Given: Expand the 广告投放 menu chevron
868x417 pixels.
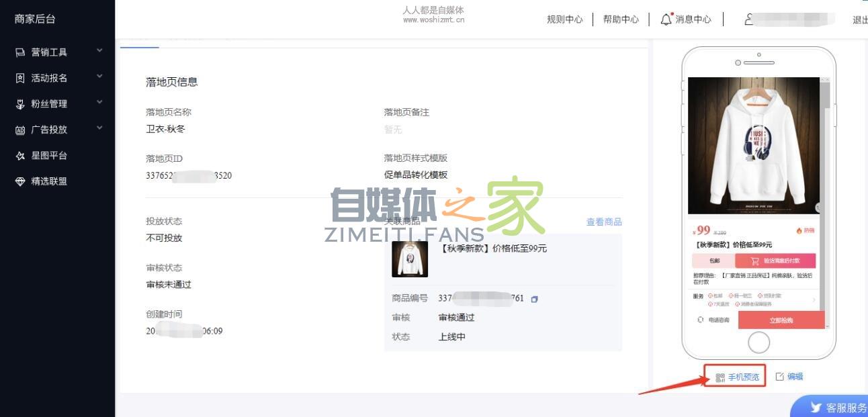Looking at the screenshot, I should (x=99, y=128).
